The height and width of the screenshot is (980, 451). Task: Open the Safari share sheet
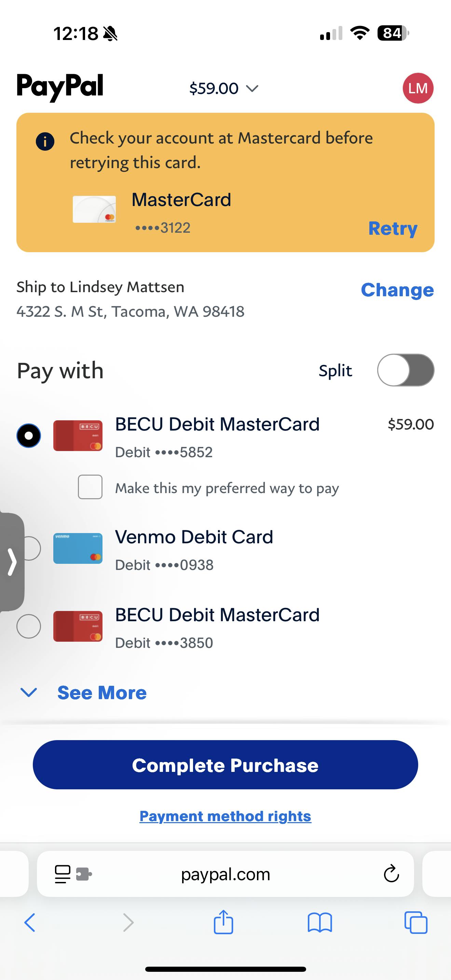pos(223,922)
